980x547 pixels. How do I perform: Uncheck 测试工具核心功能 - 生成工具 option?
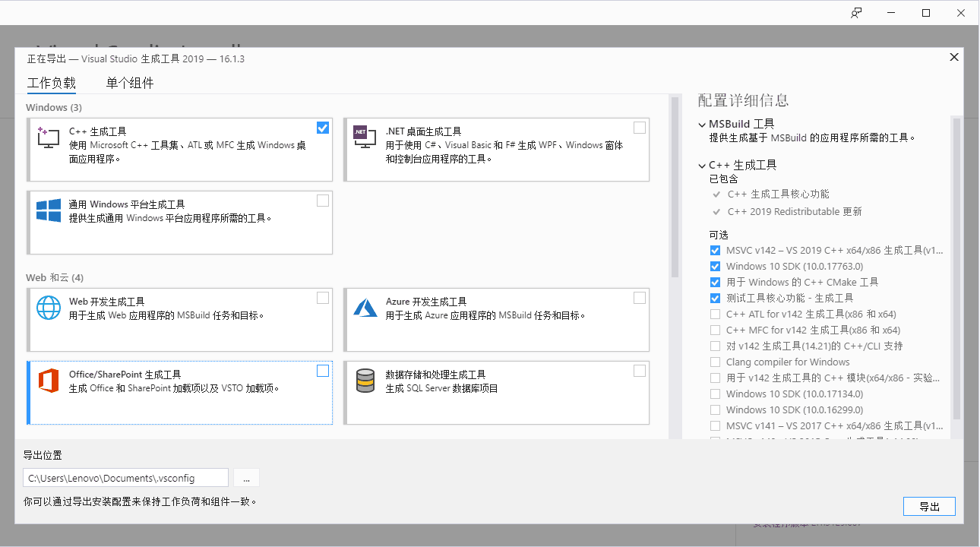coord(715,298)
